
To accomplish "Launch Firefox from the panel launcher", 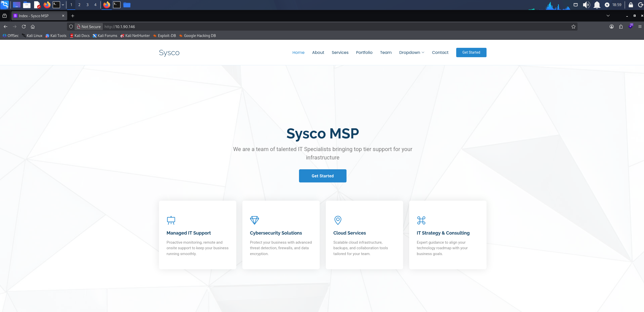I will (47, 5).
